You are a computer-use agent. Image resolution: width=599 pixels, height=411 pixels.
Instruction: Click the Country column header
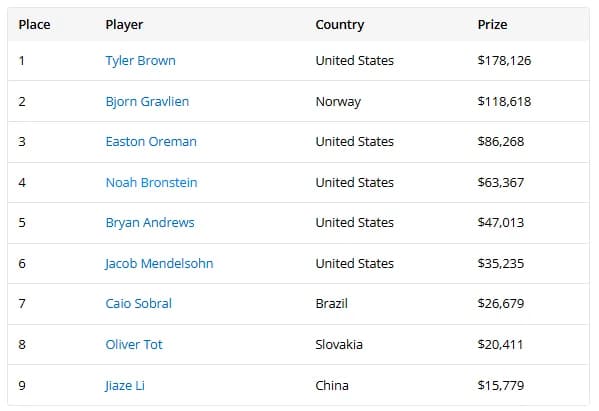[340, 25]
